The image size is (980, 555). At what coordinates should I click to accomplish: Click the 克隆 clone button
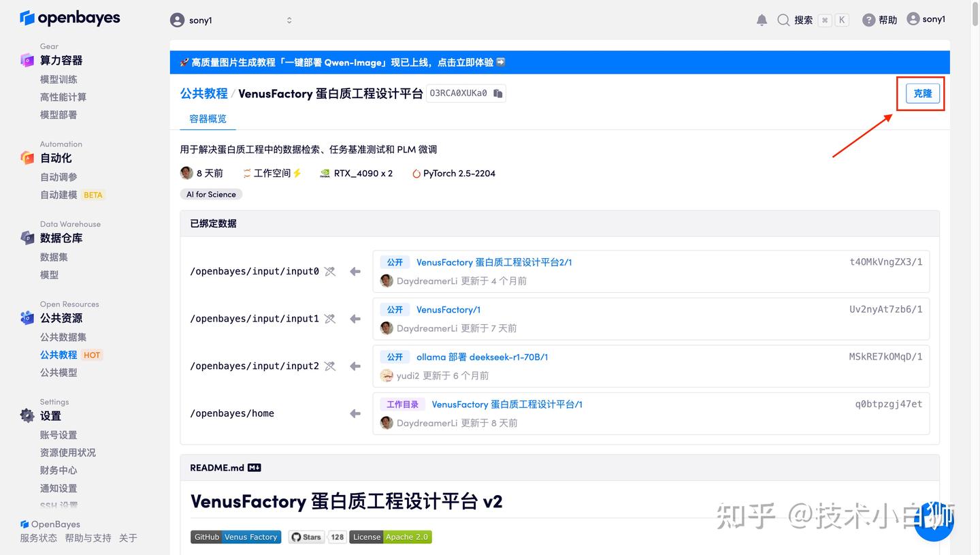(x=921, y=93)
